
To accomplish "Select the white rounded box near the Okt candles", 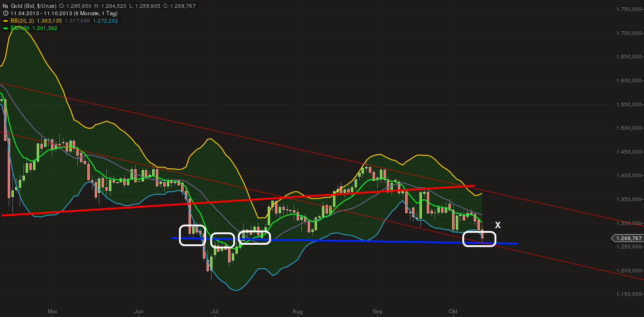I will [x=479, y=239].
